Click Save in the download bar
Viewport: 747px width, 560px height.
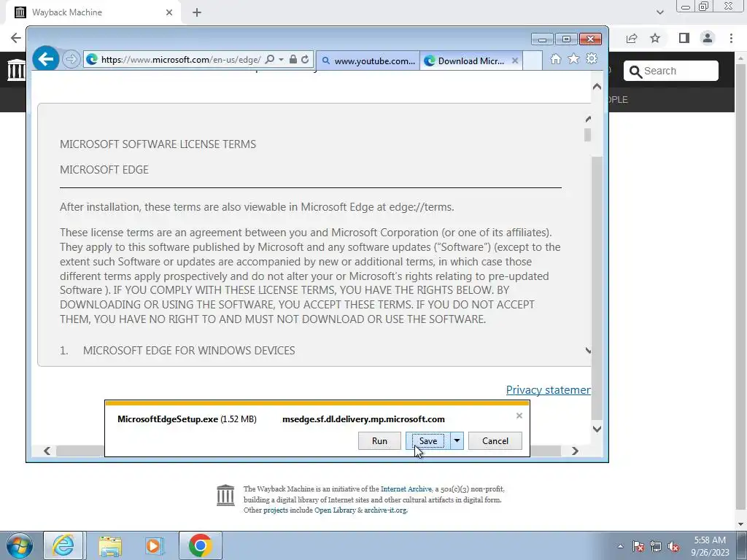[427, 441]
